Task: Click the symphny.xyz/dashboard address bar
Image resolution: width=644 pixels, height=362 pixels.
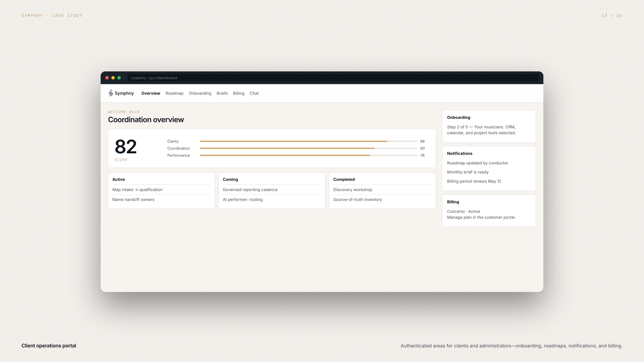Action: (x=333, y=78)
